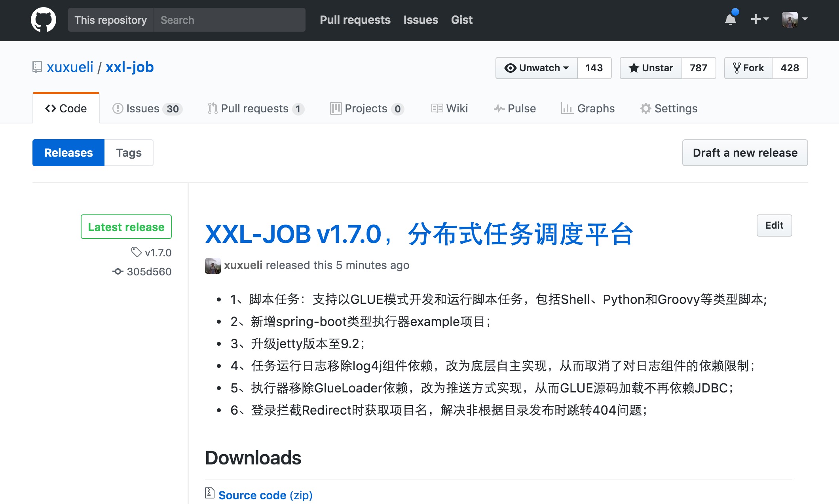
Task: Switch to the repository Pull requests tab
Action: tap(256, 108)
